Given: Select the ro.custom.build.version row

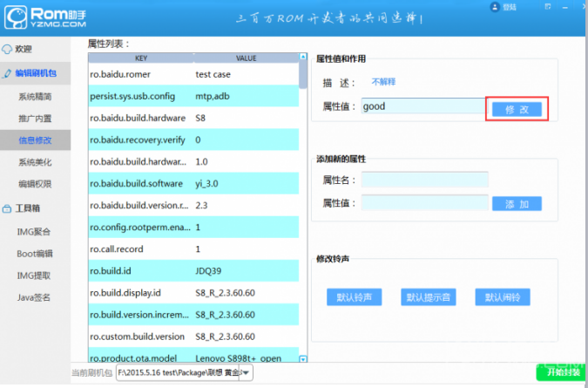Looking at the screenshot, I should coord(193,337).
